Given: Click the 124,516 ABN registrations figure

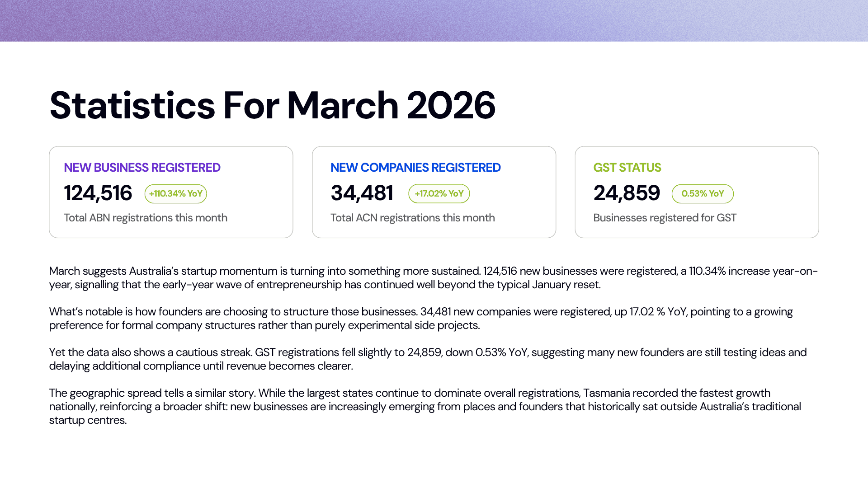Looking at the screenshot, I should [x=98, y=193].
